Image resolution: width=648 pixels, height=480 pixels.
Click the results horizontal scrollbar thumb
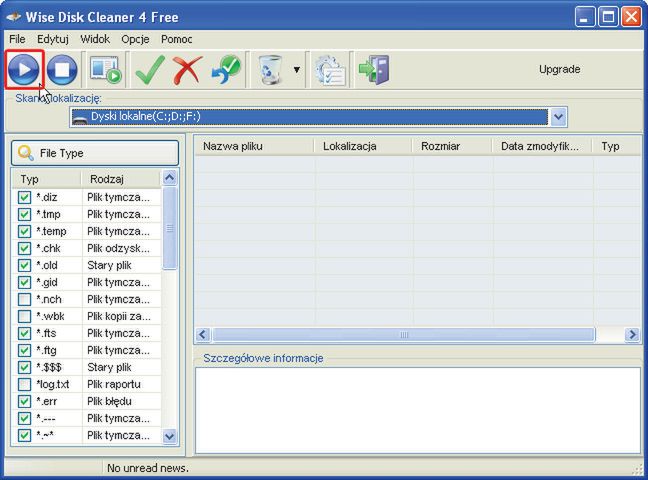tap(404, 334)
